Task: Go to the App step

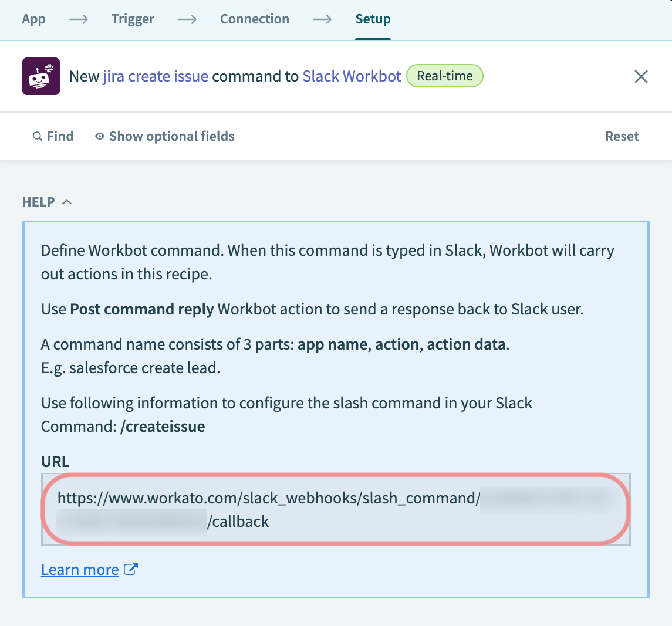Action: [x=33, y=19]
